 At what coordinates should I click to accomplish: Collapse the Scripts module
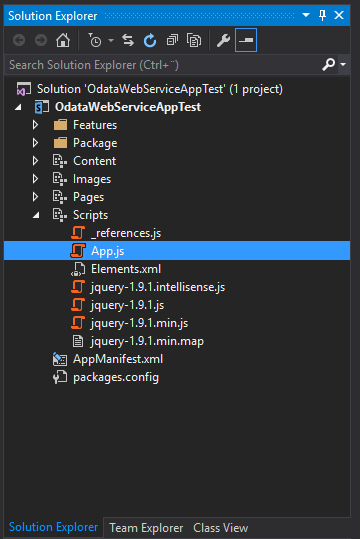pos(36,215)
